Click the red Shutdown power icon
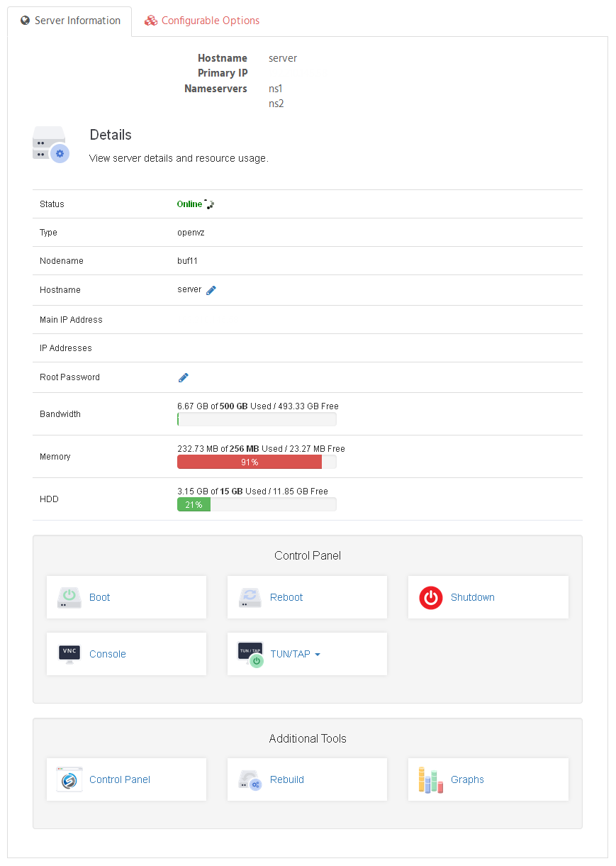 pos(430,597)
